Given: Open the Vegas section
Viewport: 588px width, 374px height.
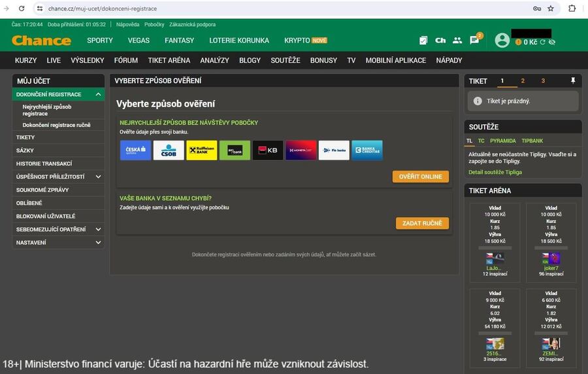Looking at the screenshot, I should (x=139, y=40).
